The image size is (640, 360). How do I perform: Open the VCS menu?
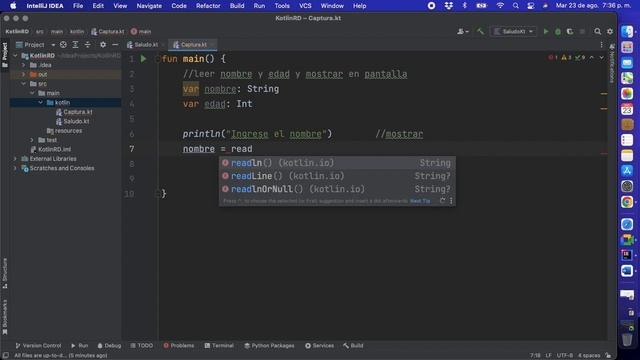305,6
